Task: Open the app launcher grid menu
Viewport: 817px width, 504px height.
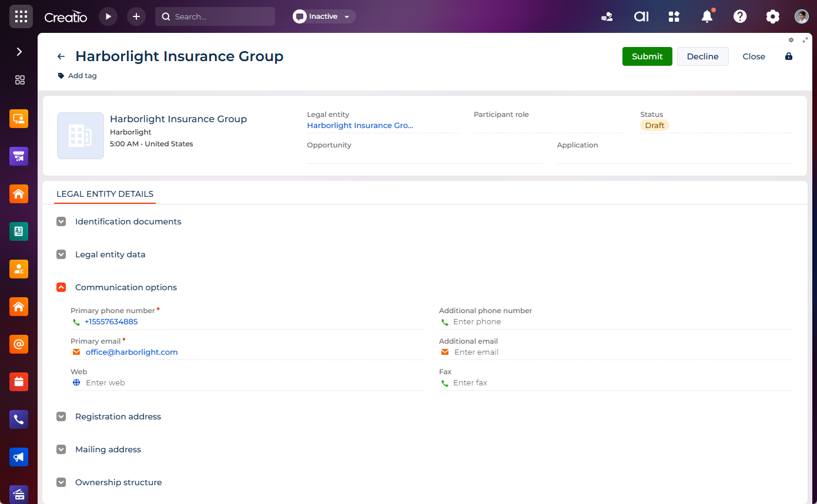Action: point(21,16)
